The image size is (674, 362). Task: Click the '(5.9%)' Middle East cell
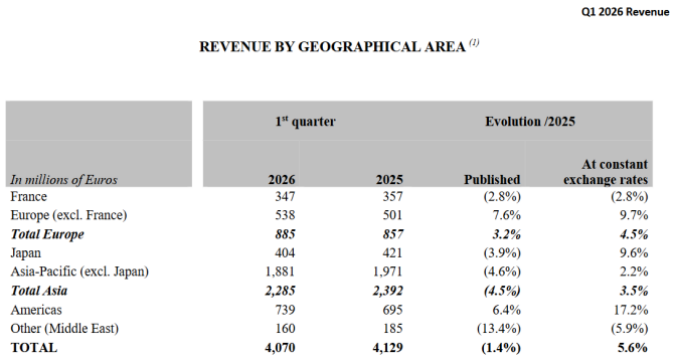pos(629,328)
